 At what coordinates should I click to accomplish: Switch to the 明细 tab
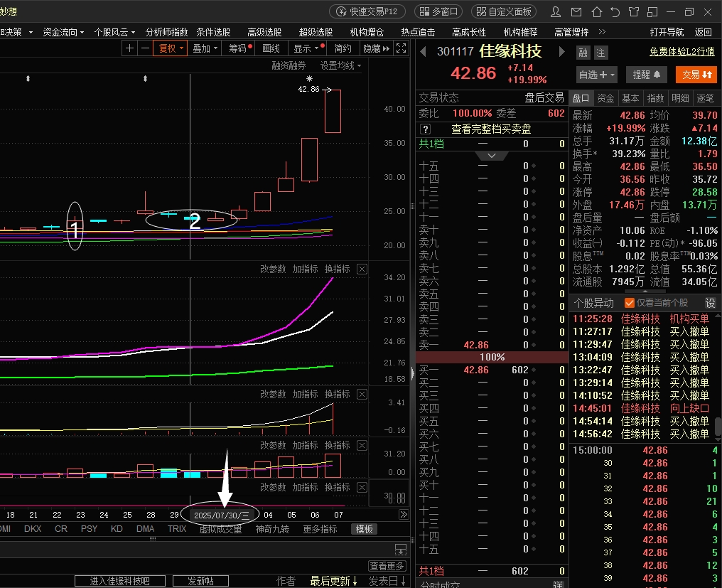(x=679, y=97)
